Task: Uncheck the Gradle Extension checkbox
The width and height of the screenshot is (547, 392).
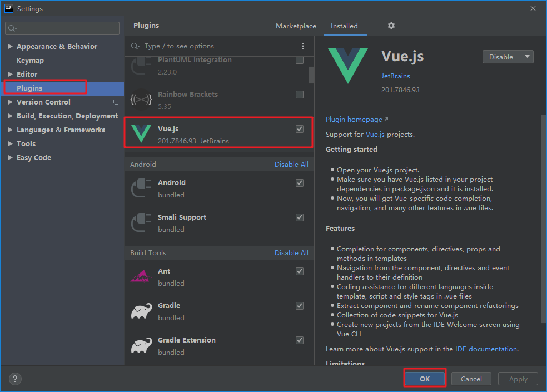Action: pyautogui.click(x=299, y=340)
